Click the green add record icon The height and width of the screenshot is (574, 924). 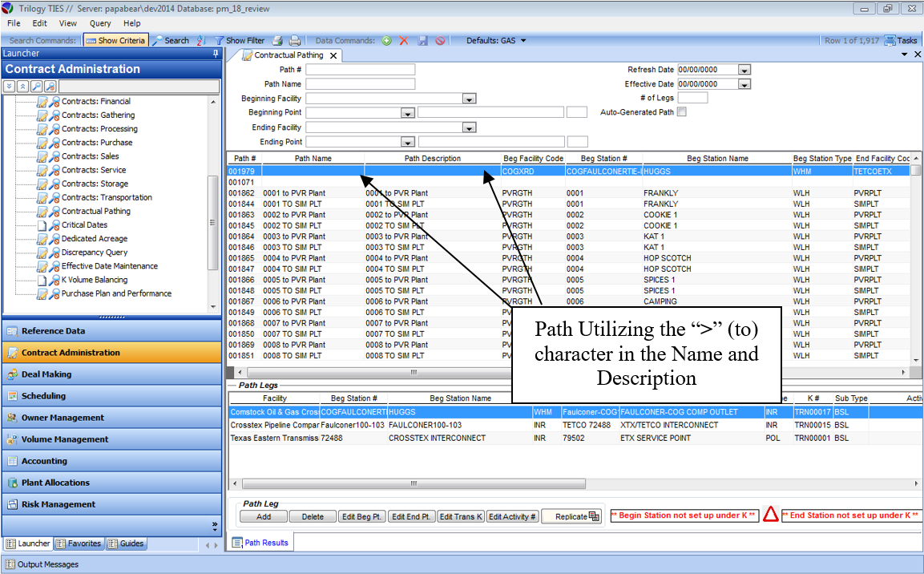tap(387, 40)
